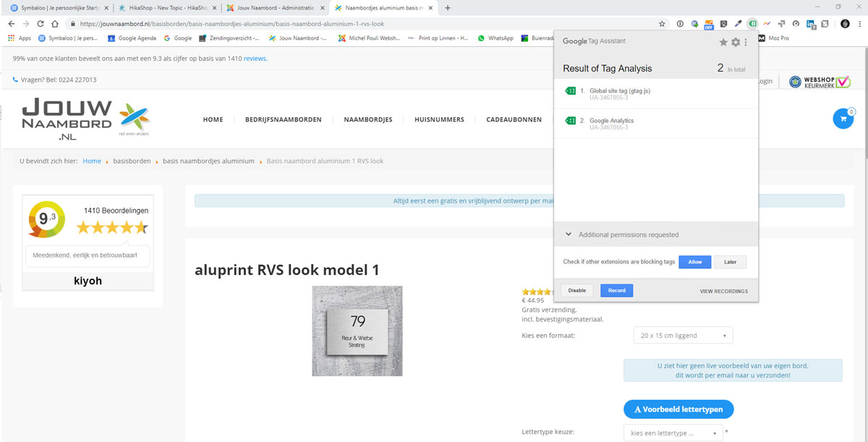Viewport: 868px width, 442px height.
Task: Click the blue Record button
Action: (616, 290)
